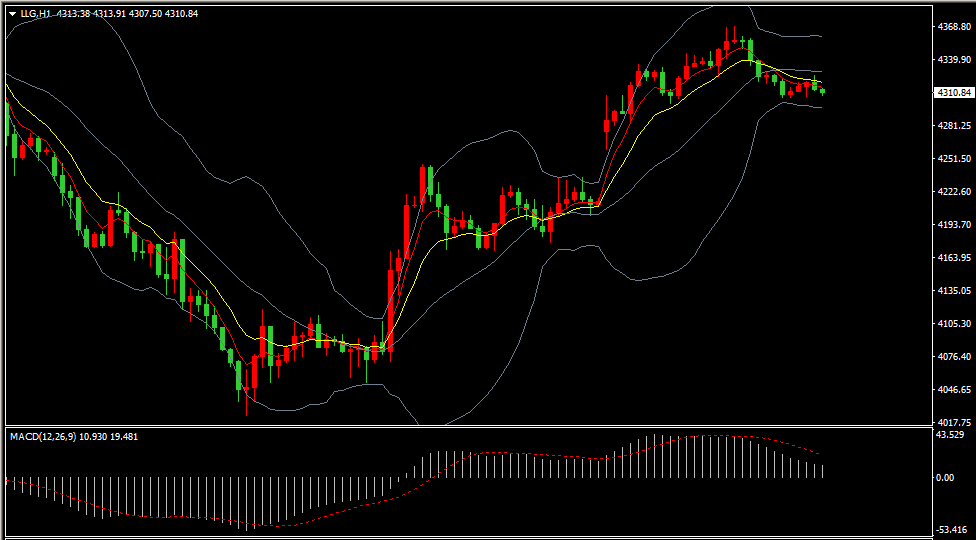Click the 43.529 MACD scale value

pyautogui.click(x=950, y=434)
